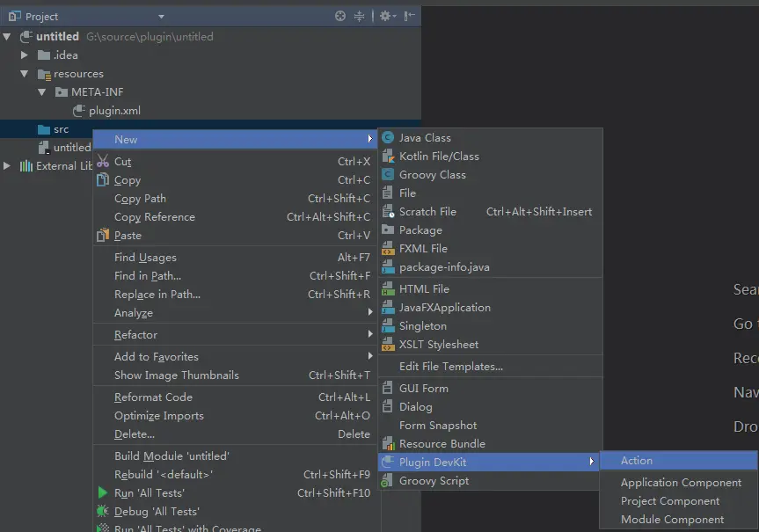Select Copy Path menu entry
This screenshot has height=532, width=759.
(235, 199)
